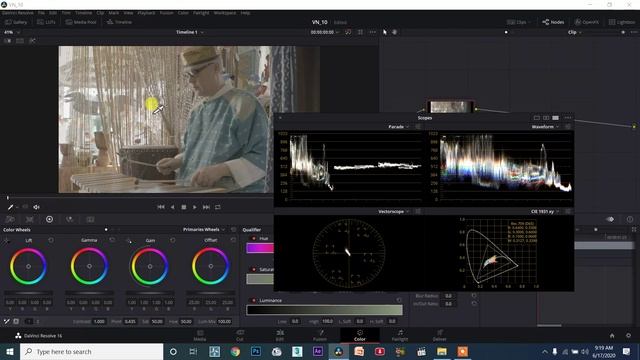Reset the Gain color wheel
Viewport: 640px width, 360px height.
pyautogui.click(x=173, y=240)
